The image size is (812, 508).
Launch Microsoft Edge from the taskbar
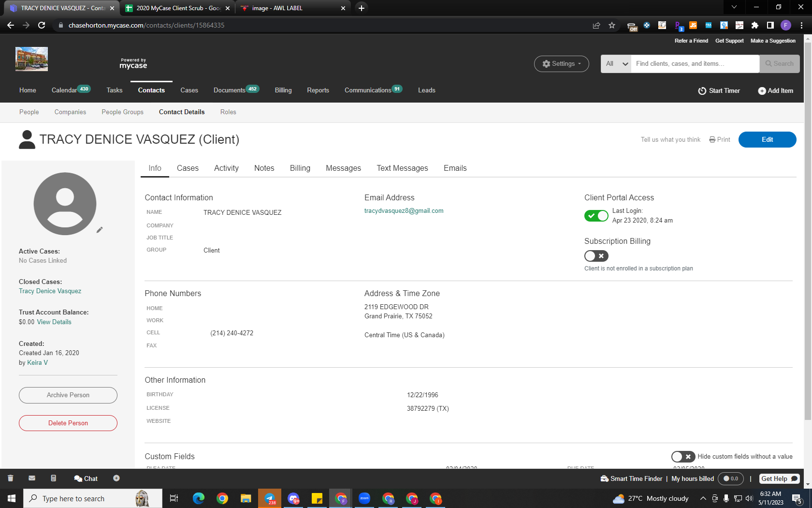(199, 498)
